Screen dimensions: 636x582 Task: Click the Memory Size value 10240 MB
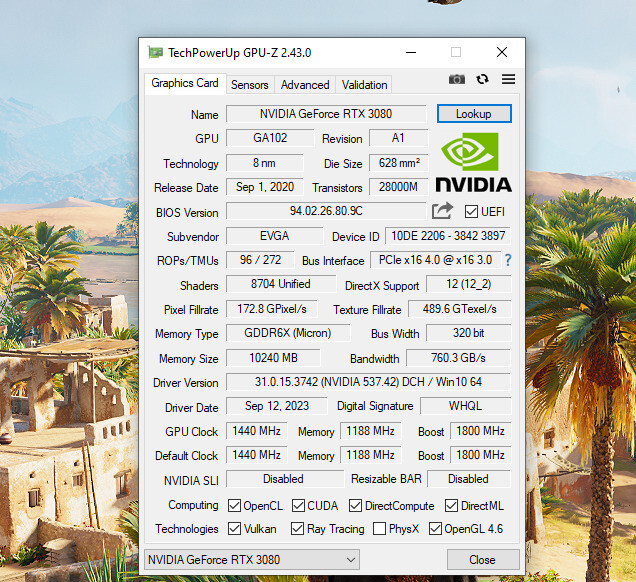(273, 358)
